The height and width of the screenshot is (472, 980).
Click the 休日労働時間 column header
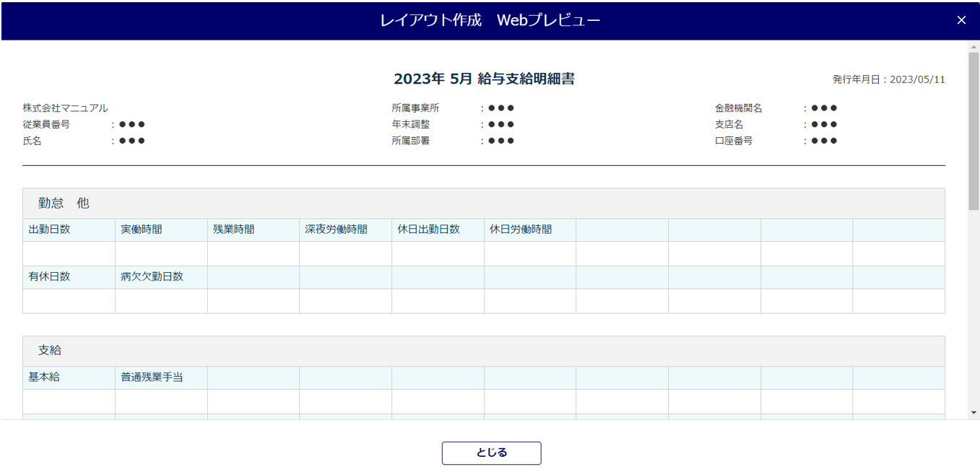click(x=530, y=230)
